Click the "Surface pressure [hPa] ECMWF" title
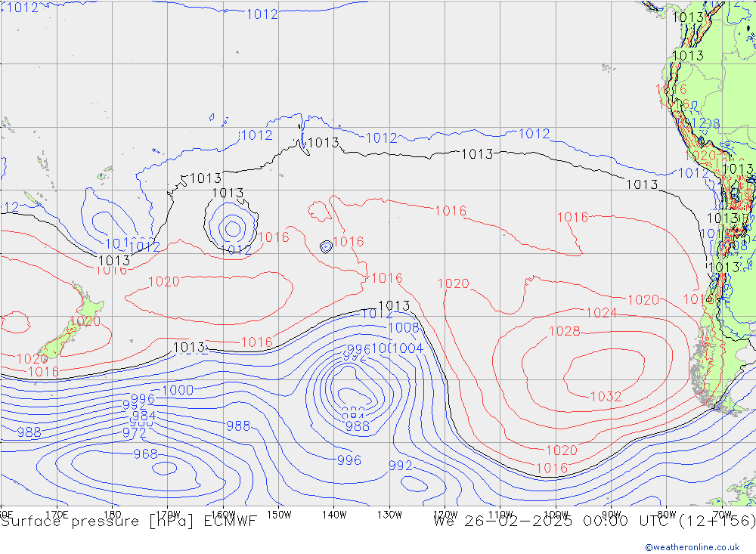Screen dimensions: 756x554 point(129,522)
